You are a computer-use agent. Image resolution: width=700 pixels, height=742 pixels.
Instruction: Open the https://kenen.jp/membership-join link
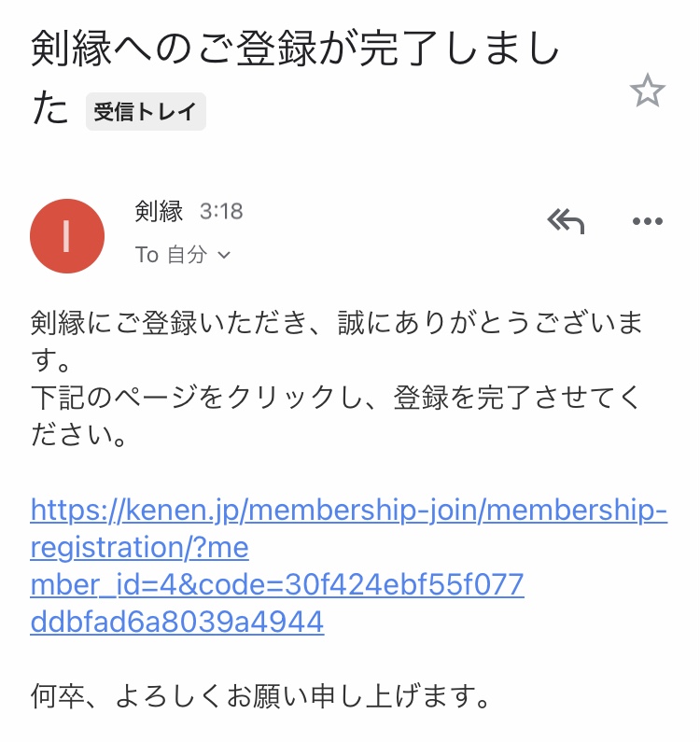348,511
